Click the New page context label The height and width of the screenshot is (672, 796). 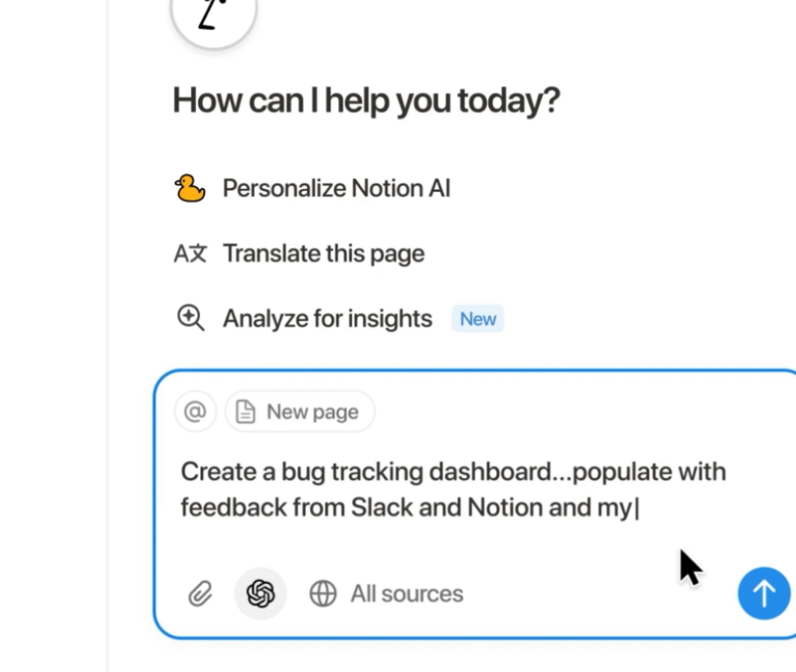[x=312, y=412]
